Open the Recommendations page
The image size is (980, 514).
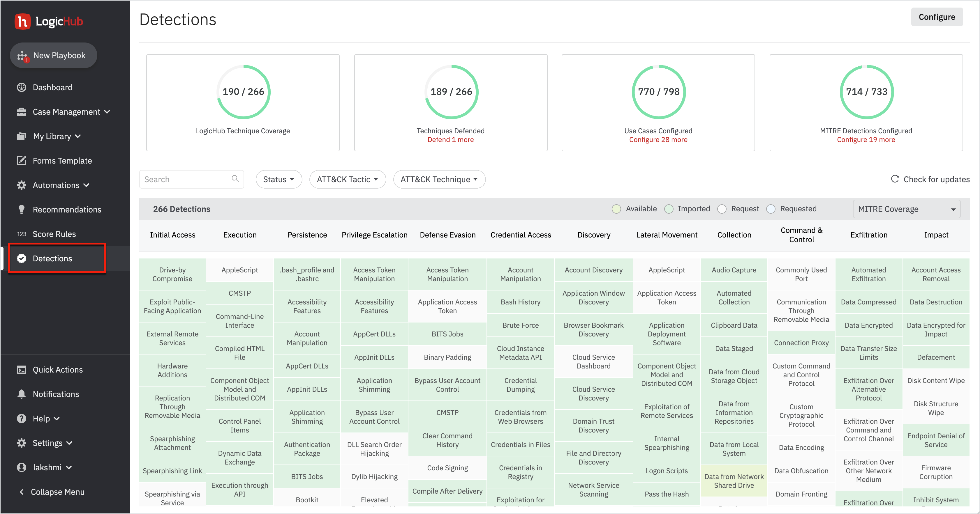pos(67,210)
